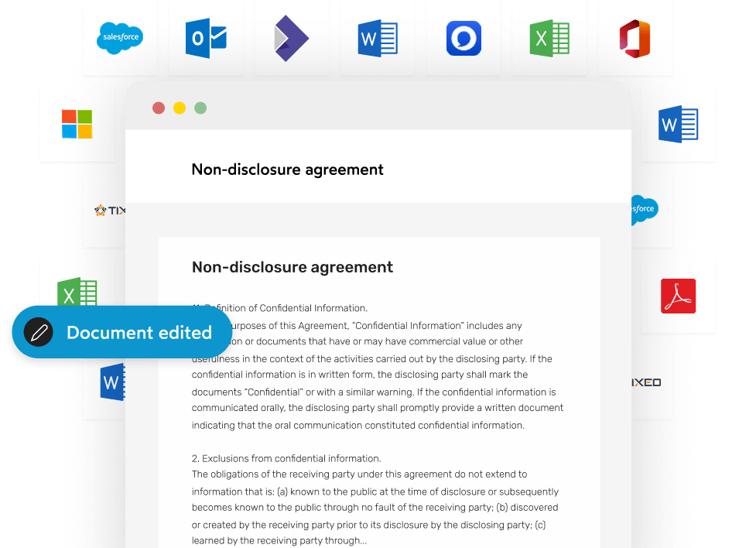
Task: Open the Adobe Acrobat PDF icon
Action: (678, 296)
